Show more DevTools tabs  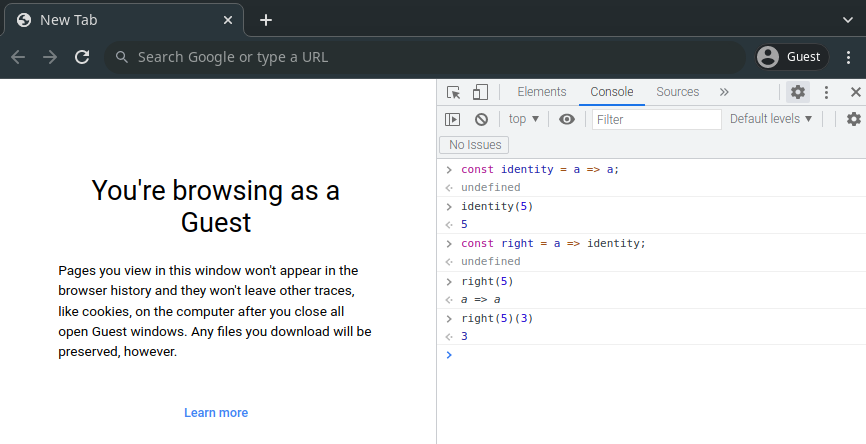(724, 92)
